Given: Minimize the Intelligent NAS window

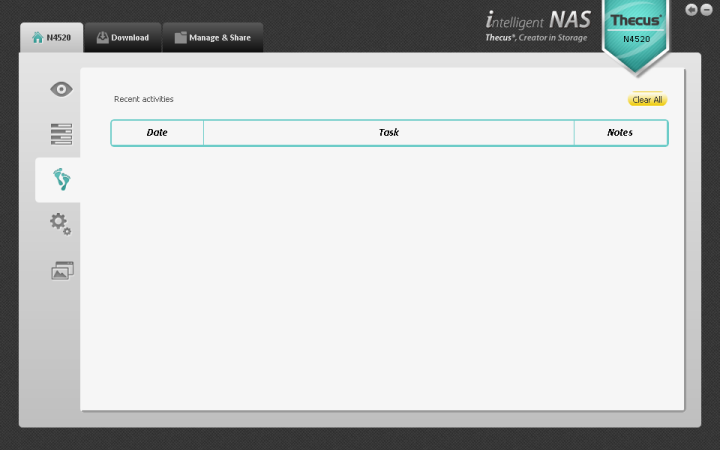Looking at the screenshot, I should pyautogui.click(x=706, y=10).
